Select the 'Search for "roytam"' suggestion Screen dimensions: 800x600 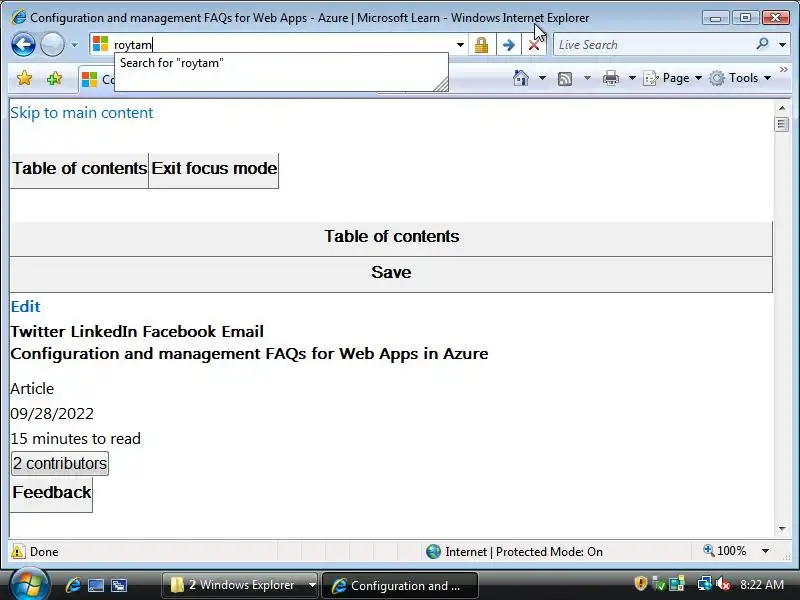[281, 63]
